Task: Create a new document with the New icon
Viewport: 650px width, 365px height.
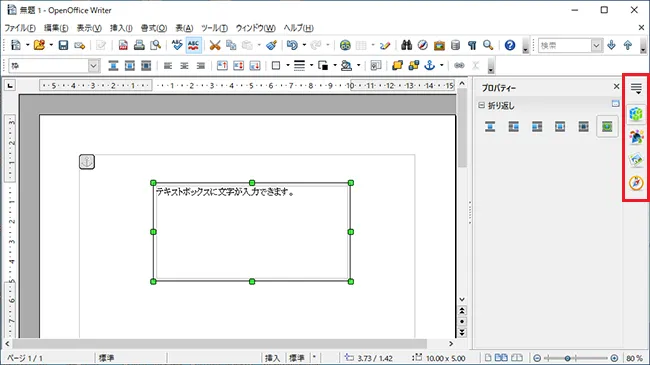Action: [x=16, y=45]
